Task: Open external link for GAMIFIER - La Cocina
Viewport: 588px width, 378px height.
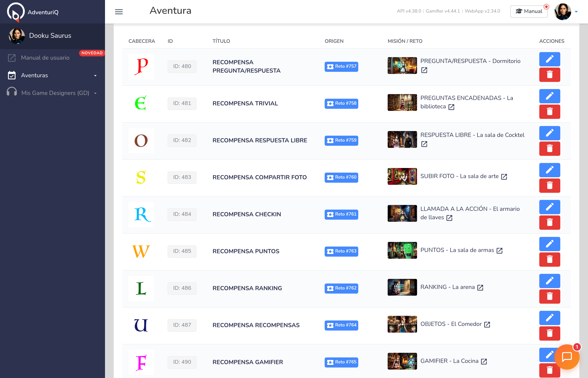Action: 484,361
